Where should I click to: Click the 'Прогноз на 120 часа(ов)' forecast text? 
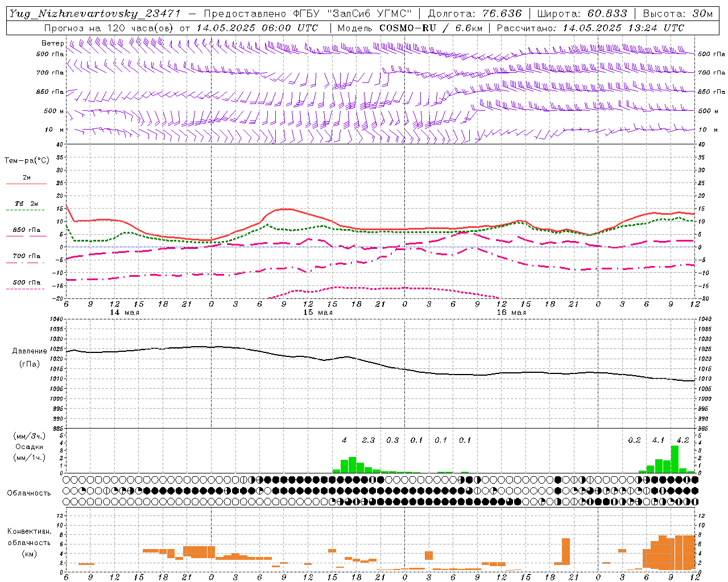109,28
